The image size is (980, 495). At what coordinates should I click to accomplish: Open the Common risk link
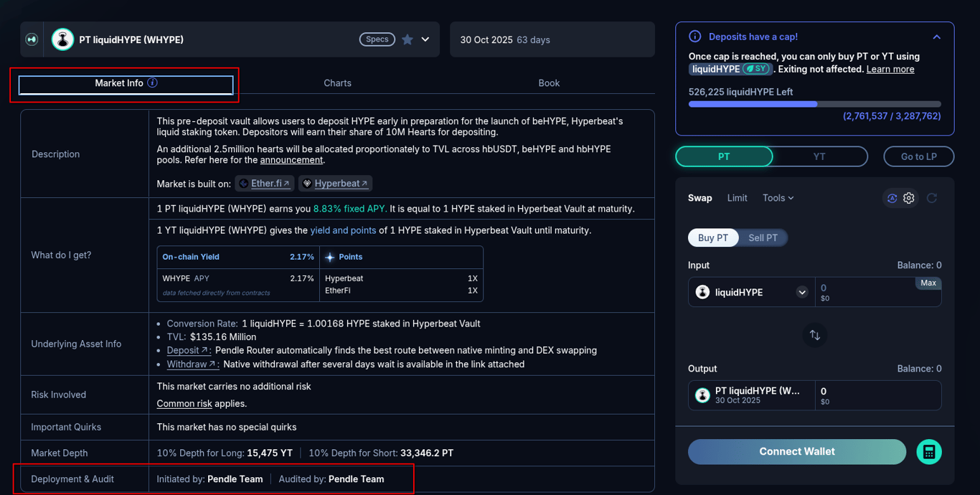tap(184, 403)
